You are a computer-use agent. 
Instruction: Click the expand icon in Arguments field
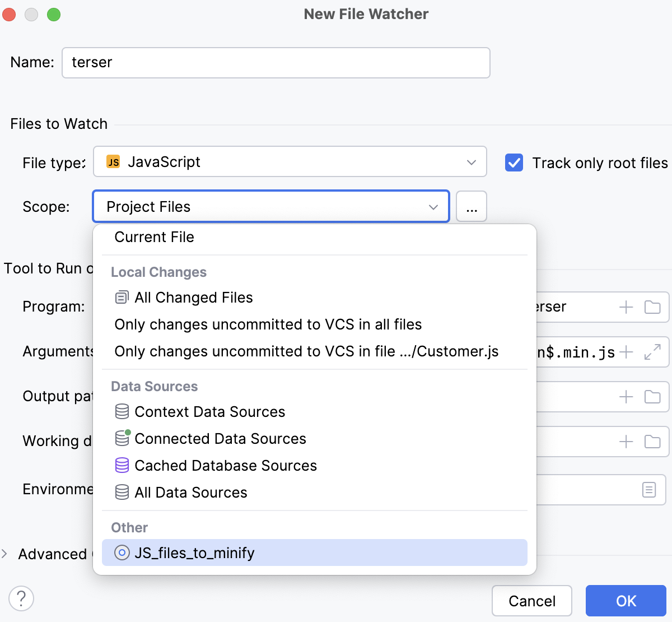(652, 352)
